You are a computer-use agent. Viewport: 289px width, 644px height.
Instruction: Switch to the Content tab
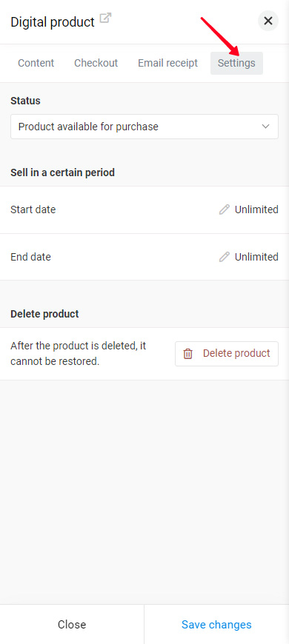36,63
